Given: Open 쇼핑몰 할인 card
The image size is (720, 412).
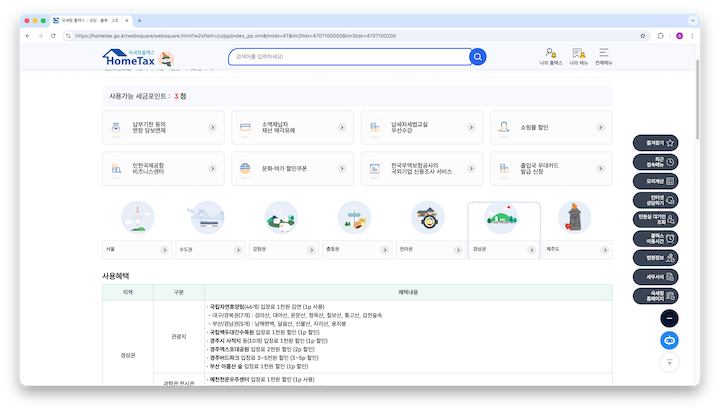Looking at the screenshot, I should point(551,127).
